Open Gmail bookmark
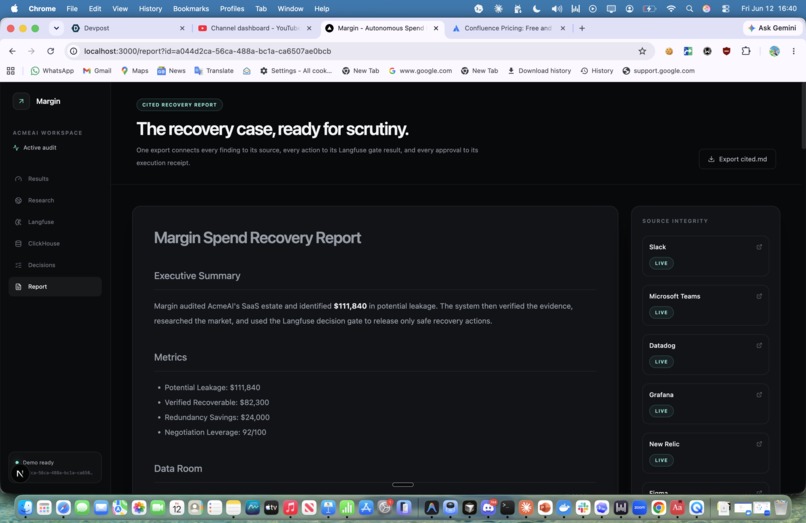 tap(97, 71)
